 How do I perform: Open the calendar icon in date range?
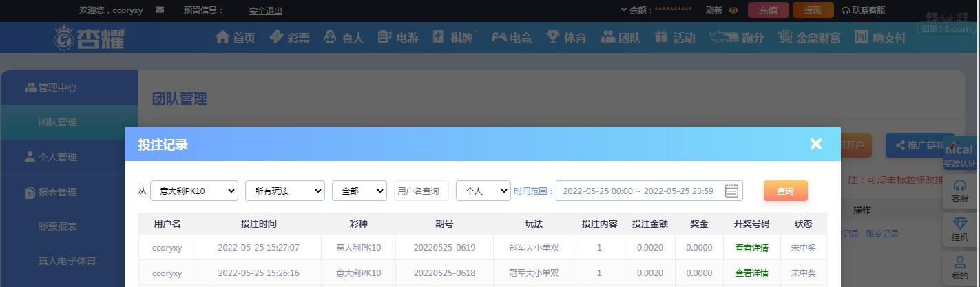(x=731, y=191)
